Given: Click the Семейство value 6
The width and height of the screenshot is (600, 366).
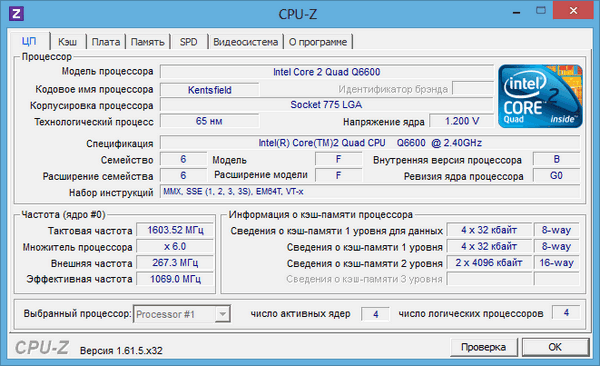Looking at the screenshot, I should [183, 159].
